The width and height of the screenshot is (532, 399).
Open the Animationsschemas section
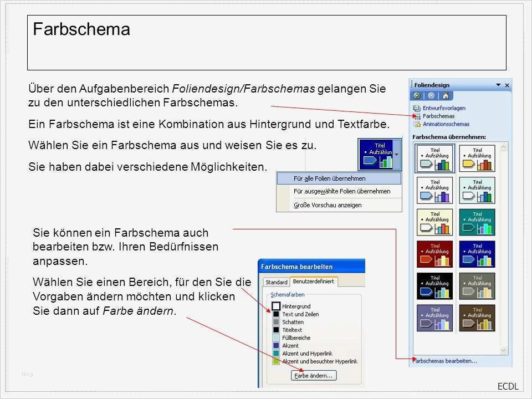[446, 124]
